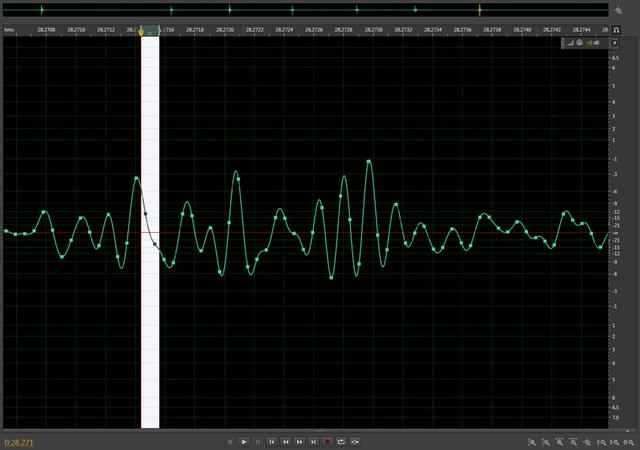Click the HUD gain value +0 dB
Image resolution: width=640 pixels, height=450 pixels.
coord(592,43)
